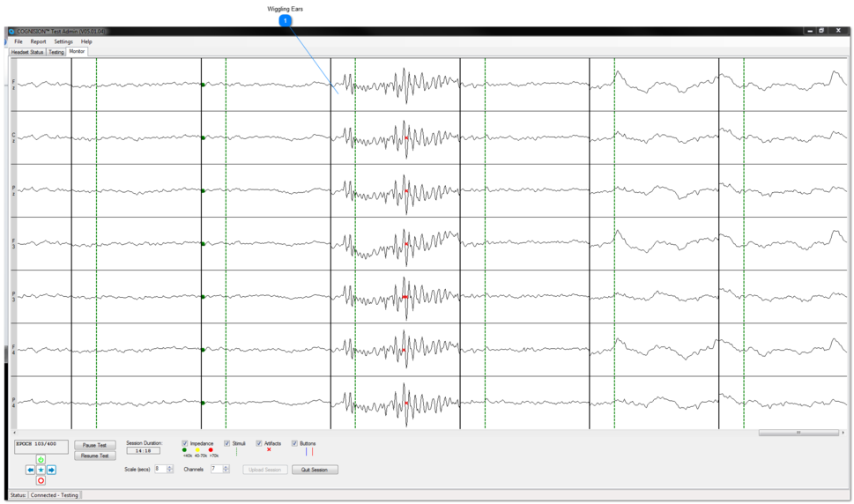This screenshot has height=504, width=854.
Task: Switch to the Headset Status tab
Action: [26, 52]
